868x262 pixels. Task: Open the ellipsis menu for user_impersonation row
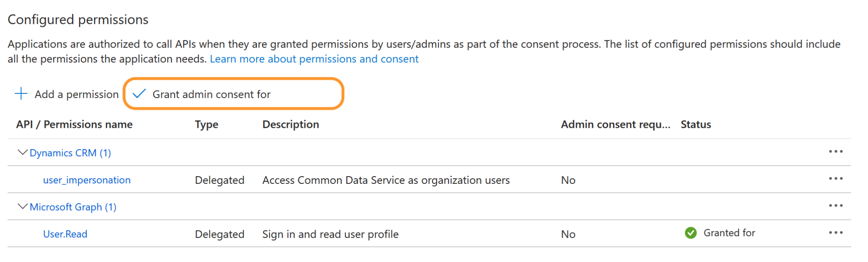point(835,179)
